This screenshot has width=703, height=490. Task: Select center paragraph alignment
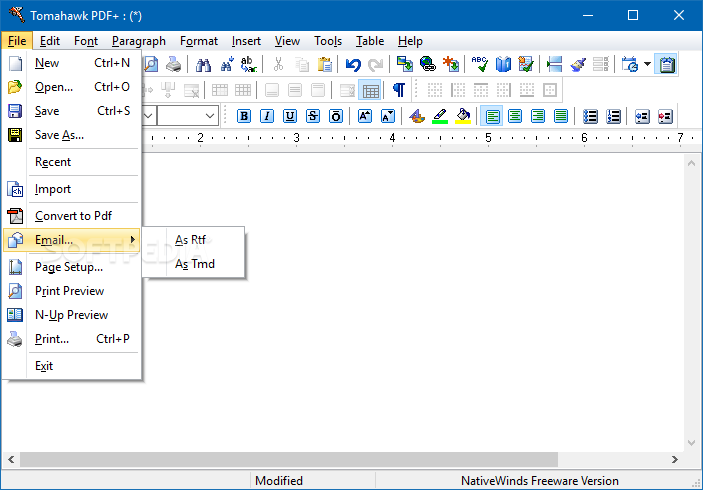[515, 117]
